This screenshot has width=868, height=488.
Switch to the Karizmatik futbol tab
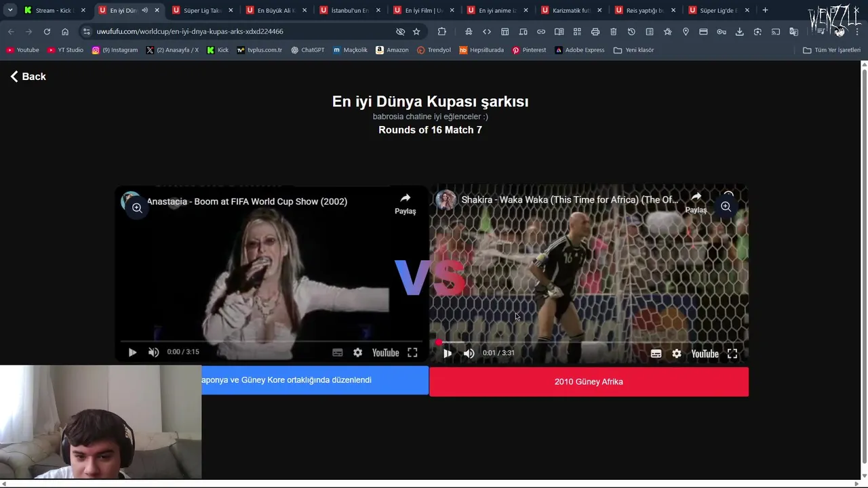(570, 10)
